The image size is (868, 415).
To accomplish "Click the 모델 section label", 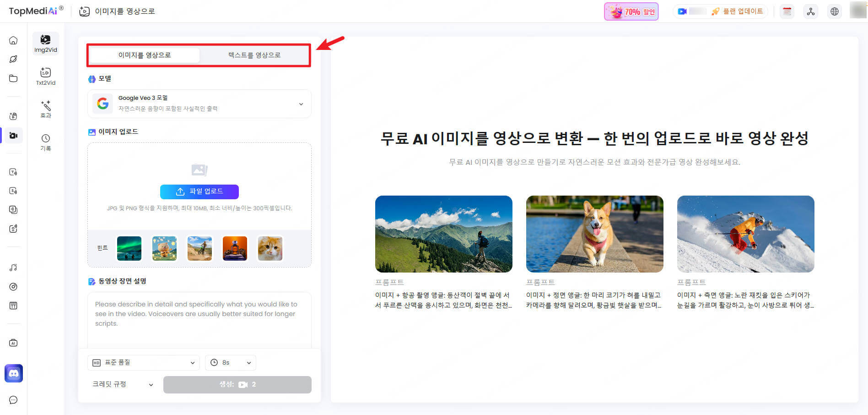I will [105, 79].
